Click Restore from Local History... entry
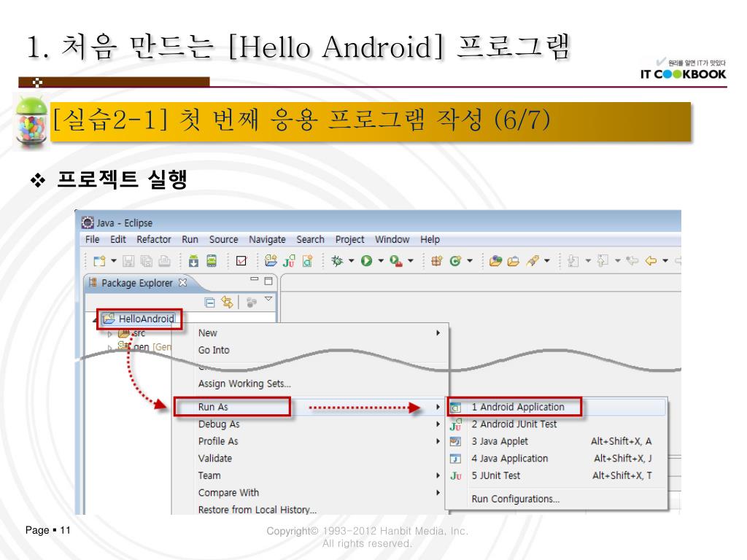The height and width of the screenshot is (560, 747). (x=310, y=510)
